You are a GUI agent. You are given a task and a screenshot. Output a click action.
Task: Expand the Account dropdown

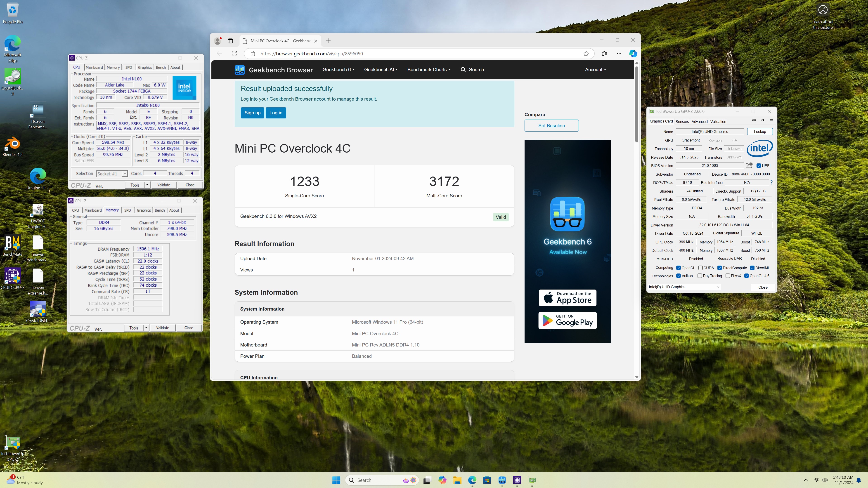click(595, 70)
